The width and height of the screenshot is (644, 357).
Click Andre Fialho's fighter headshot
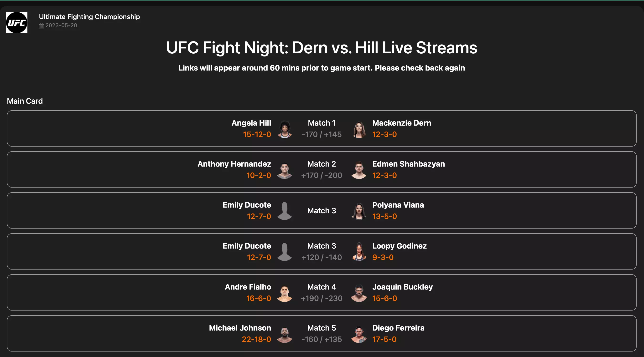285,293
